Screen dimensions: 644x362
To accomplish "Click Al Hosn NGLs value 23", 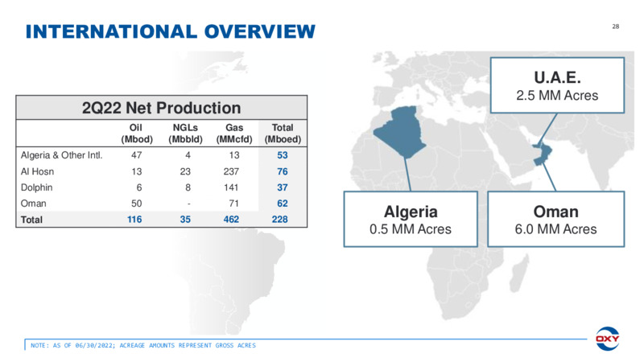I will click(185, 171).
